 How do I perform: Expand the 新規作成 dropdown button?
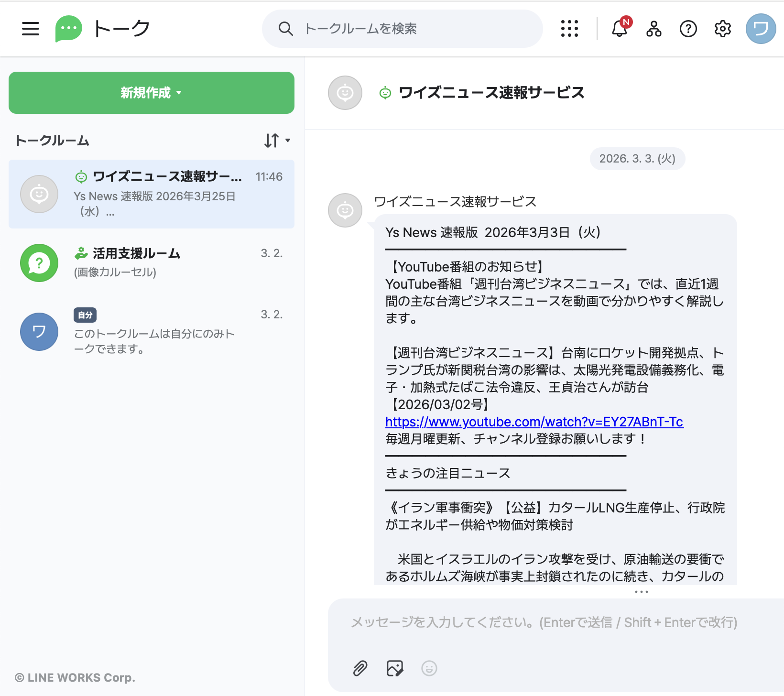tap(151, 93)
